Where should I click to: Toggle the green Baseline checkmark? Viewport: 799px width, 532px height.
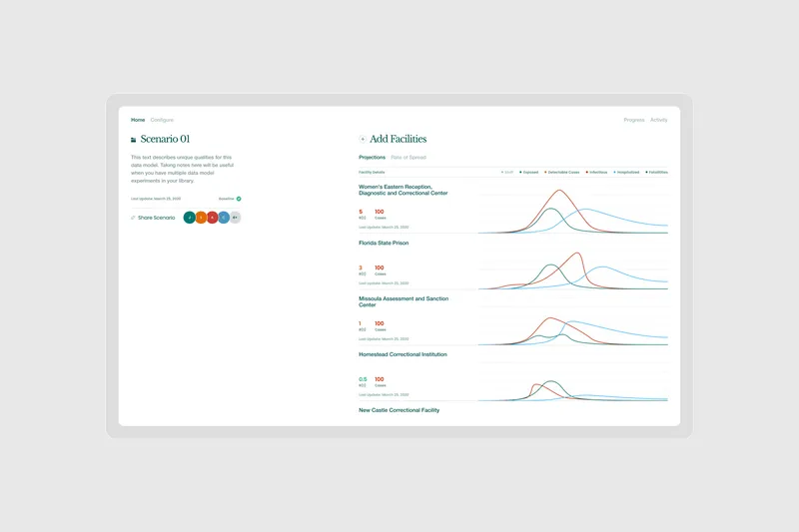239,199
